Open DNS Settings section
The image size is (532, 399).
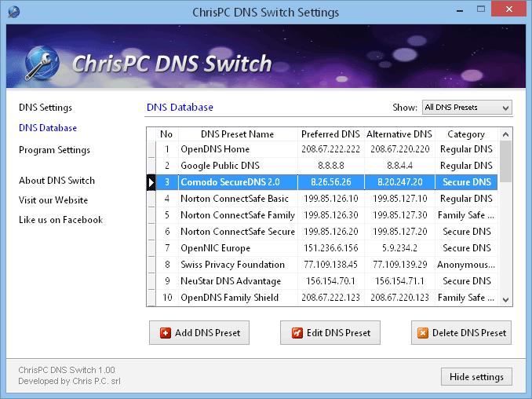[46, 108]
